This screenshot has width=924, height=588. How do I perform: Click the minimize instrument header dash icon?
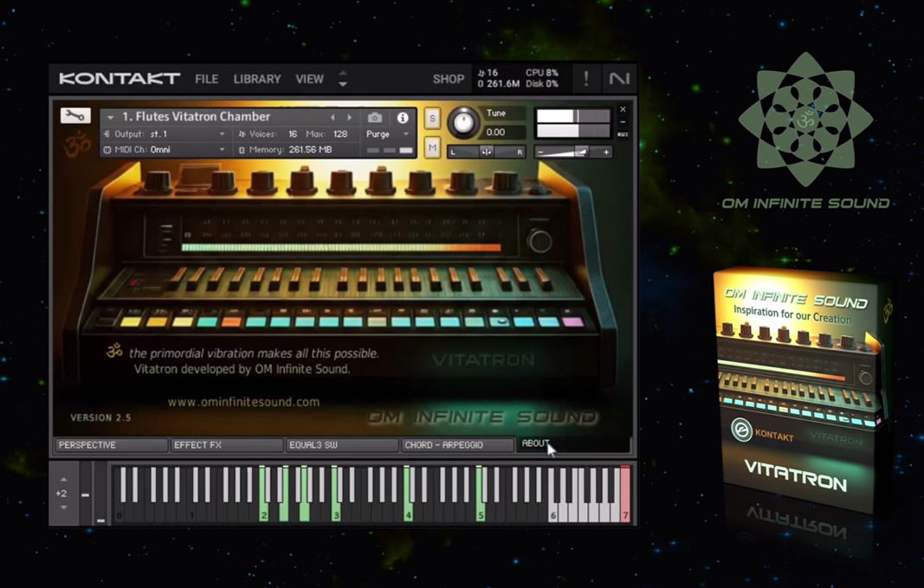pyautogui.click(x=623, y=122)
